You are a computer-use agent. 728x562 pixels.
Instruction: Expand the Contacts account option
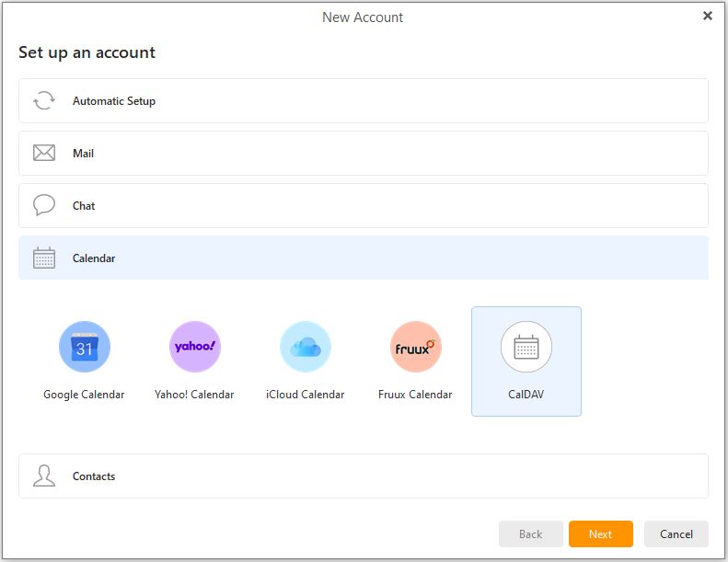pyautogui.click(x=364, y=476)
